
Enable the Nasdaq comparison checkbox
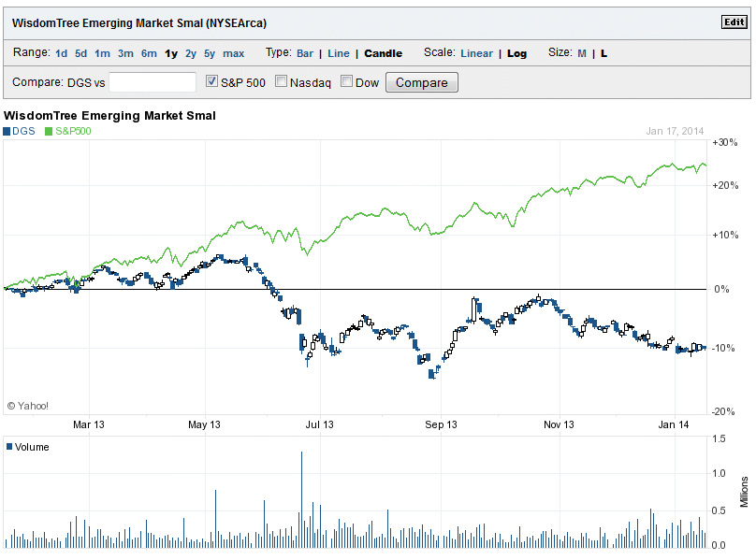[x=281, y=81]
